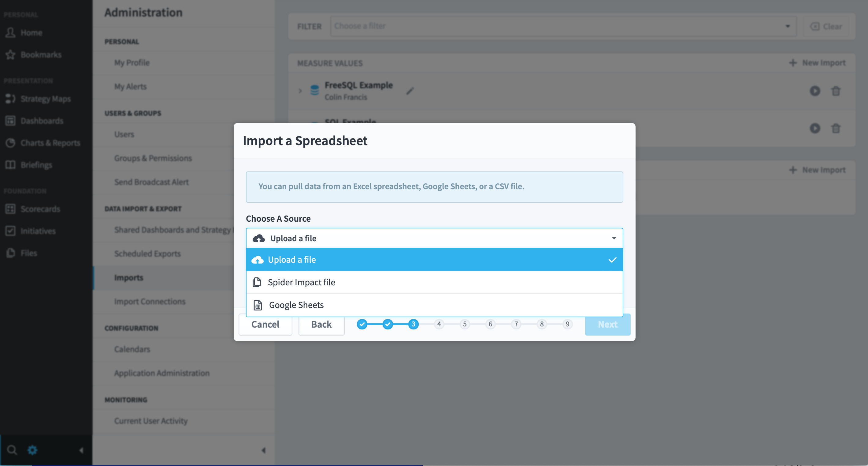Click the Bookmarks star icon

point(10,55)
